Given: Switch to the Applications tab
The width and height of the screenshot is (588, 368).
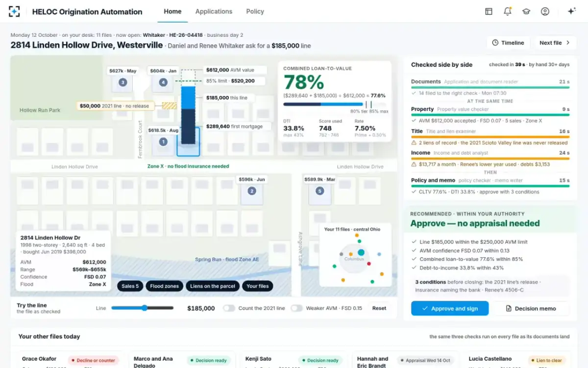Looking at the screenshot, I should tap(214, 11).
